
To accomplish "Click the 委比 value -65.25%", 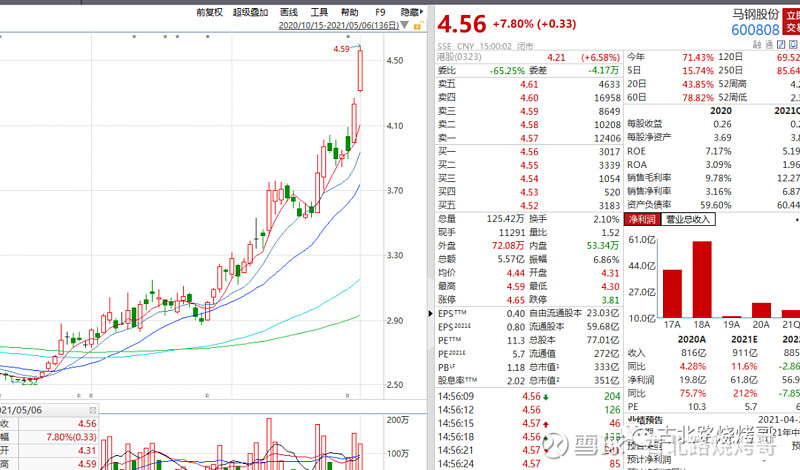I will [507, 71].
